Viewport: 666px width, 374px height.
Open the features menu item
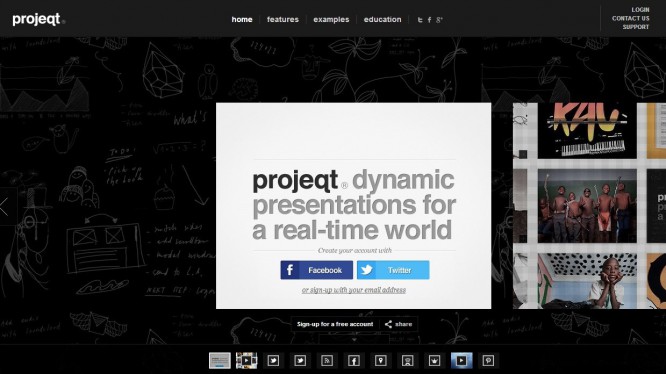coord(282,20)
